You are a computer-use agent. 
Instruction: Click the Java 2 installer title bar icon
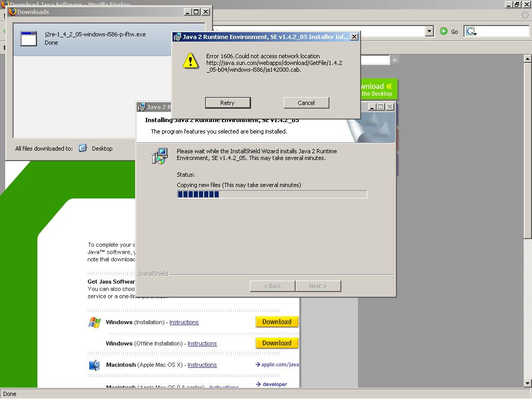141,107
